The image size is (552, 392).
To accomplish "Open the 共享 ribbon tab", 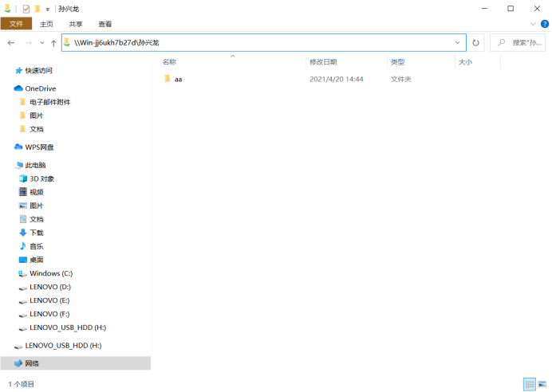I will 75,24.
